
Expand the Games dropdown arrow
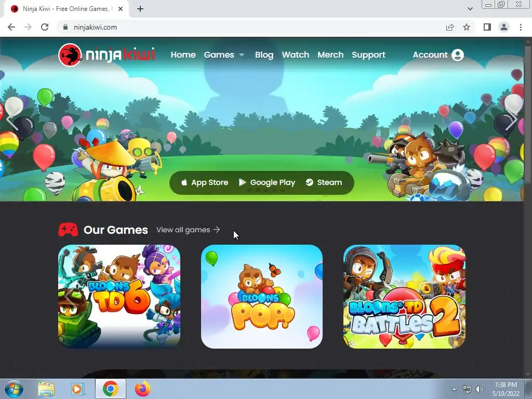pyautogui.click(x=242, y=55)
